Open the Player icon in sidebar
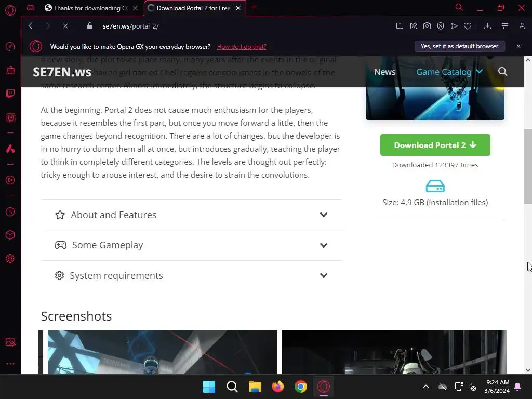Screen dimensions: 532x399 [10, 180]
